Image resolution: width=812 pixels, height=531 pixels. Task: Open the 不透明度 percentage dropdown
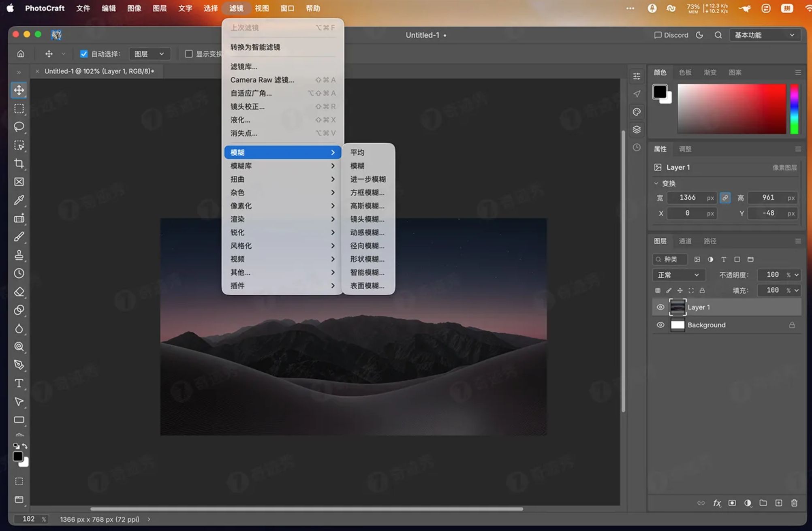click(796, 275)
